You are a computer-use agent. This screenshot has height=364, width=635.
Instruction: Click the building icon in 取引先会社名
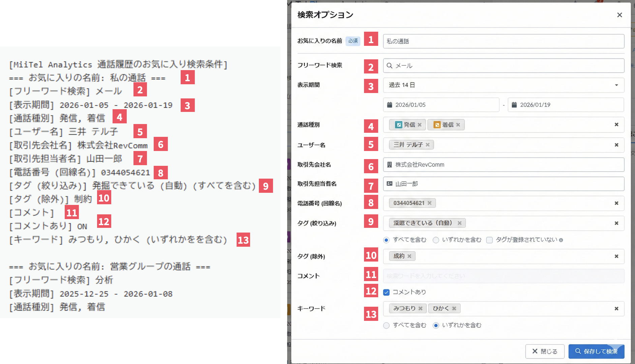(x=389, y=165)
